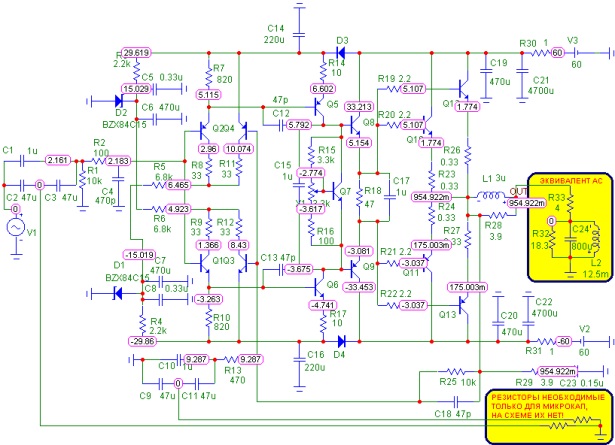The width and height of the screenshot is (615, 445).
Task: Click the Q5 transistor symbol
Action: click(318, 107)
